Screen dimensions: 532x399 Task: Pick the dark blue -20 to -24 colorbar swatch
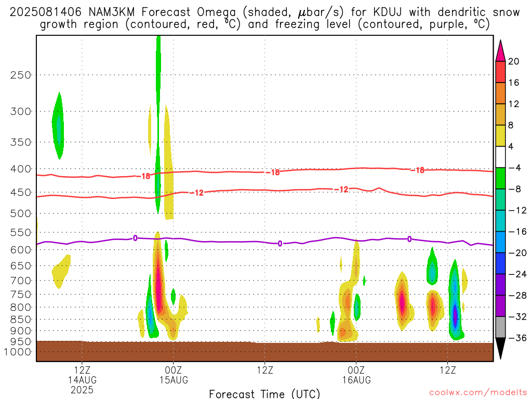[500, 263]
